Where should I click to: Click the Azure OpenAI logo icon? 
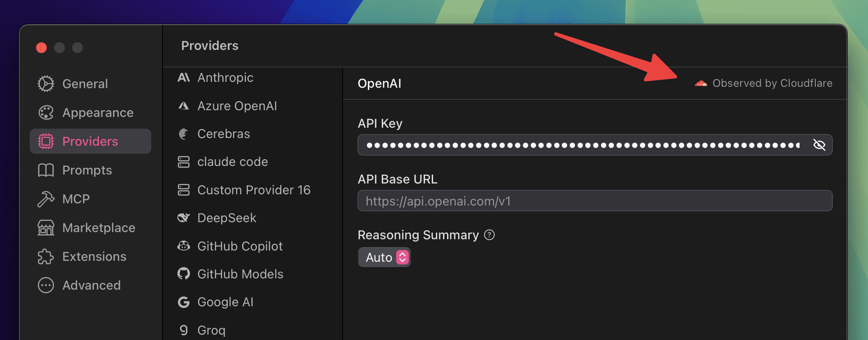pyautogui.click(x=184, y=106)
